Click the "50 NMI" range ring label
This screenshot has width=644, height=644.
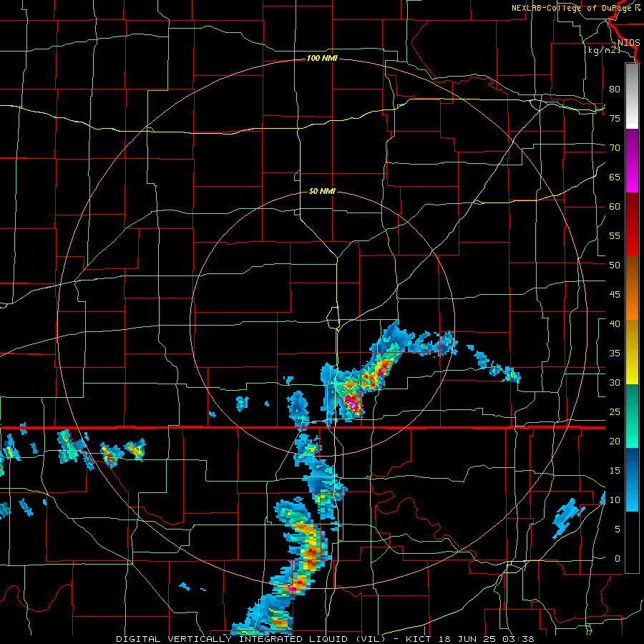point(322,191)
